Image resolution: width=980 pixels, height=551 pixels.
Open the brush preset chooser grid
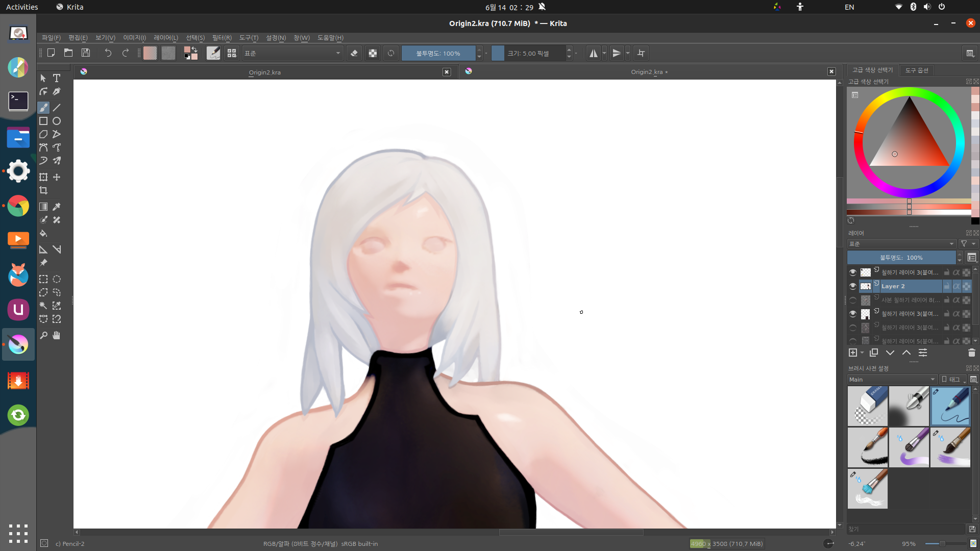point(232,53)
